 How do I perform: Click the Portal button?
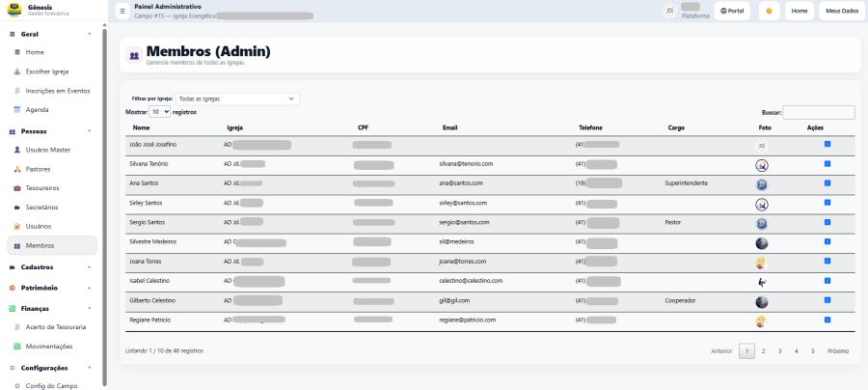[732, 11]
